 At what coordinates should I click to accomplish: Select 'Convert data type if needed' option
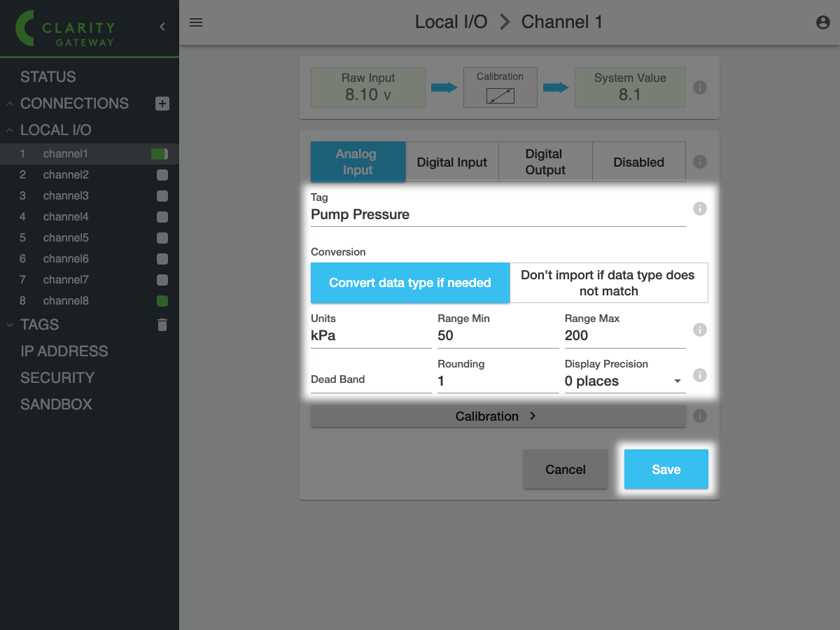410,283
